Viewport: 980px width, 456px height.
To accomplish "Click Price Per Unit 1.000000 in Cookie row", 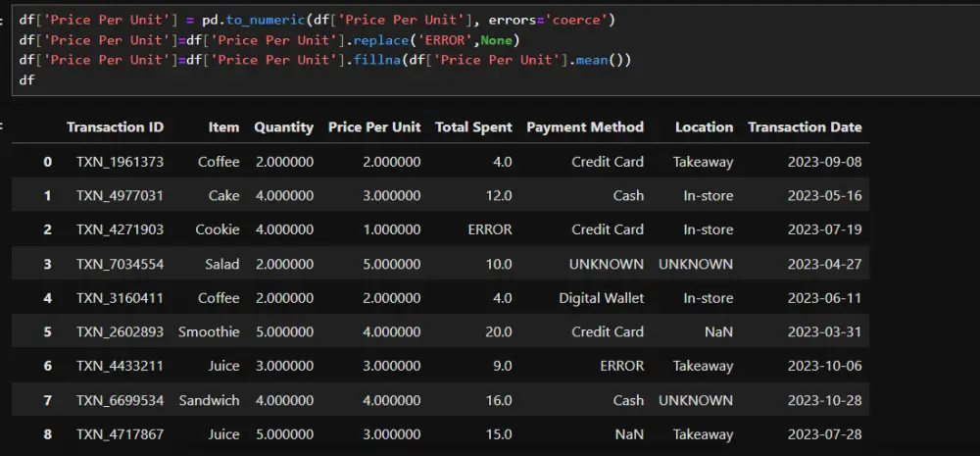I will [x=393, y=229].
